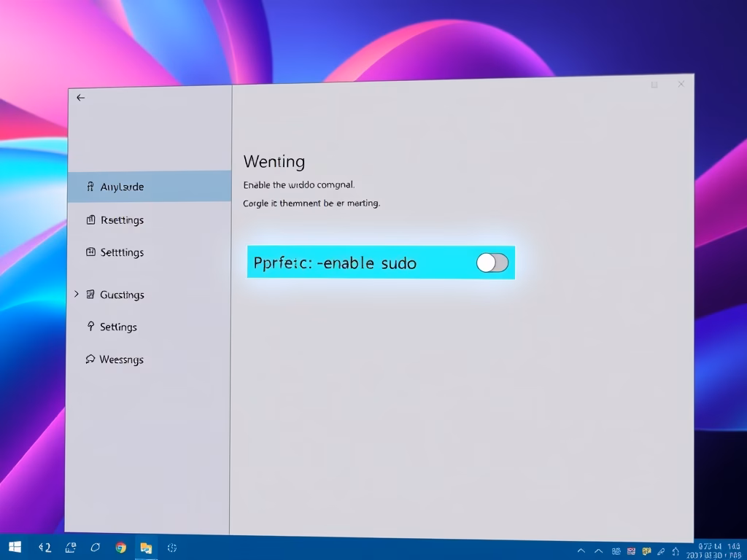Open the Settttings panel icon
This screenshot has width=747, height=560.
(91, 252)
